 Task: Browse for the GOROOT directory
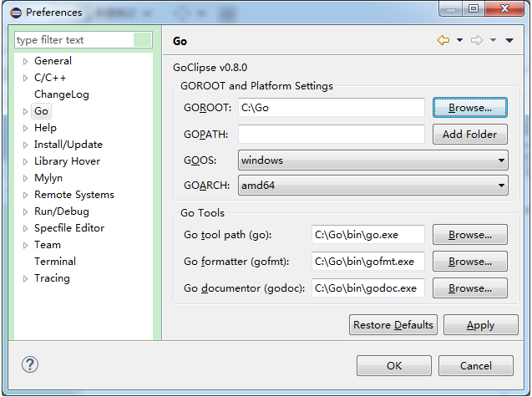point(470,108)
